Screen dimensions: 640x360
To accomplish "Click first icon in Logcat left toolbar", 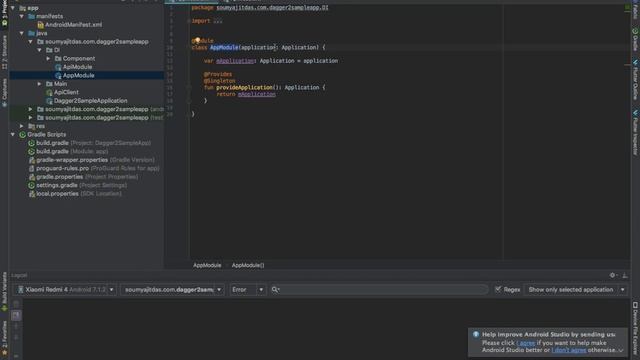I will tap(16, 304).
